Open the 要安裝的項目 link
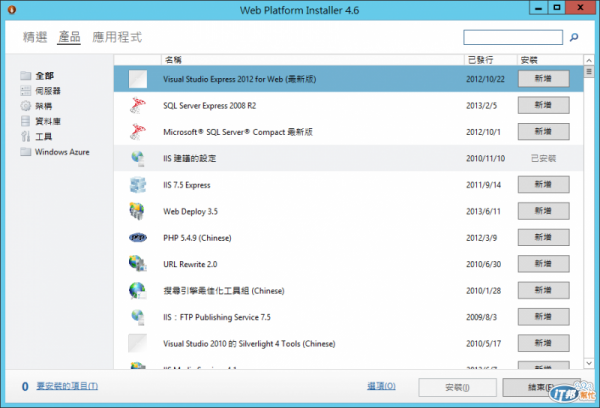Image resolution: width=600 pixels, height=408 pixels. (x=67, y=386)
